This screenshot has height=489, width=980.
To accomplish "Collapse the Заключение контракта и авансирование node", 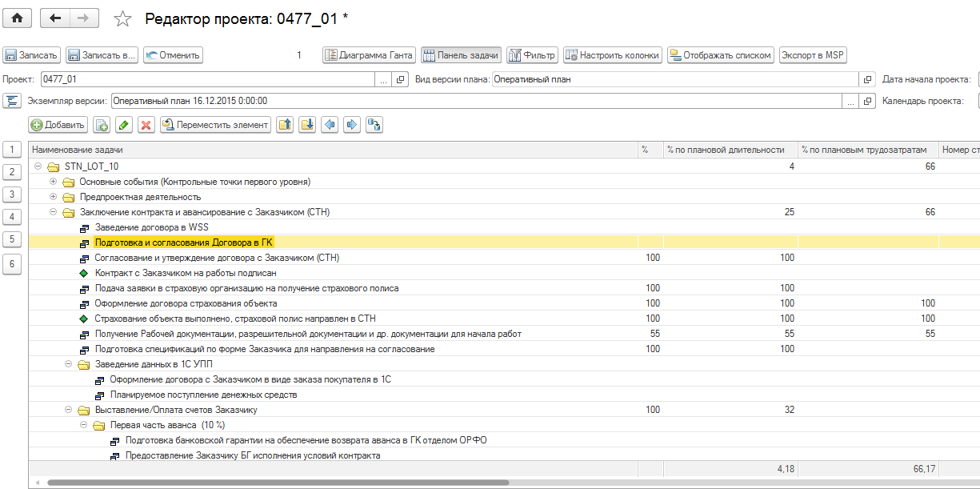I will [54, 212].
